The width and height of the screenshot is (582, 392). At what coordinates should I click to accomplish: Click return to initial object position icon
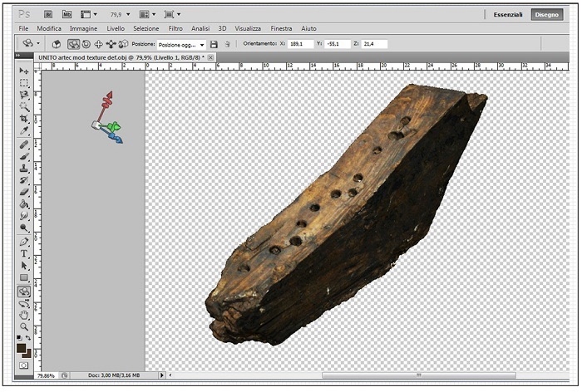click(x=57, y=44)
